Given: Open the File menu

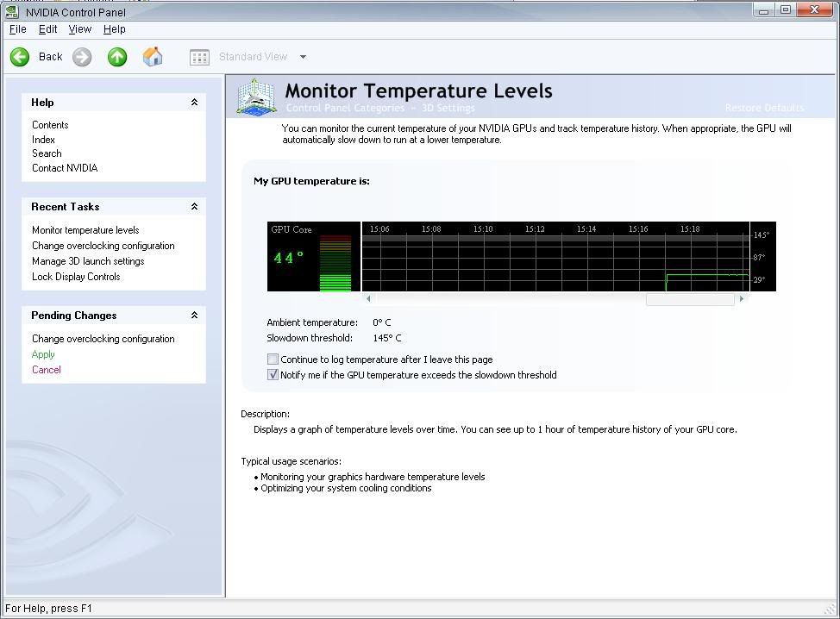Looking at the screenshot, I should click(x=17, y=29).
